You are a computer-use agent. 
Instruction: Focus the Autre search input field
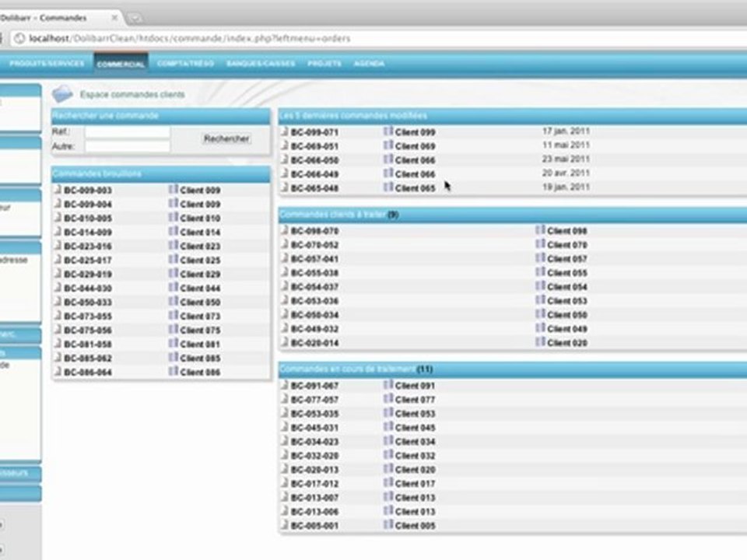pyautogui.click(x=127, y=146)
